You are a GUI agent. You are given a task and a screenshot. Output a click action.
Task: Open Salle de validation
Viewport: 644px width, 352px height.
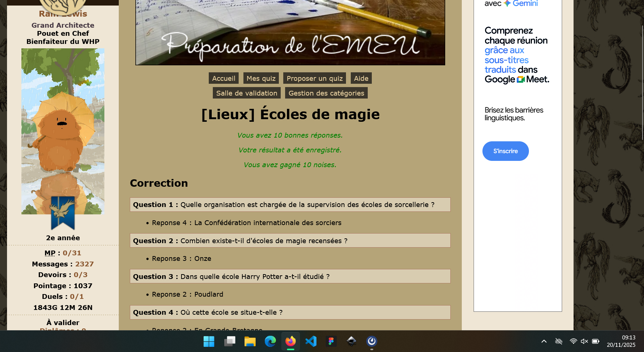click(246, 93)
